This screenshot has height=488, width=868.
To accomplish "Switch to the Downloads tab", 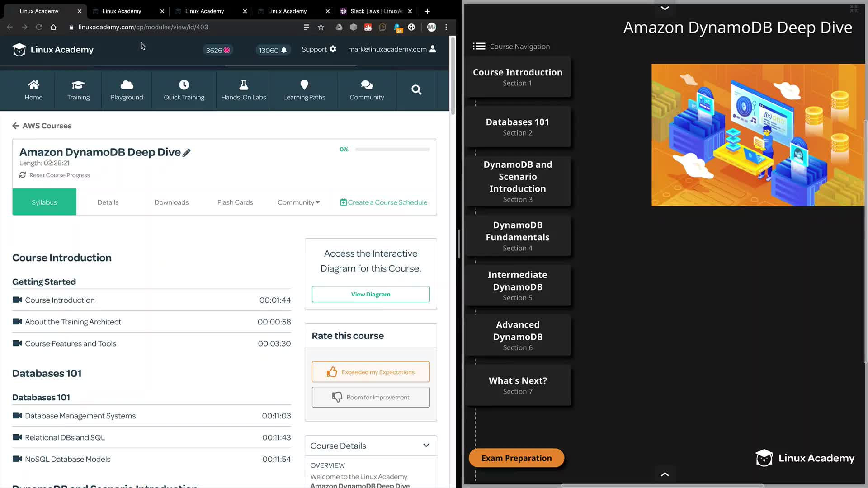I will pos(171,202).
